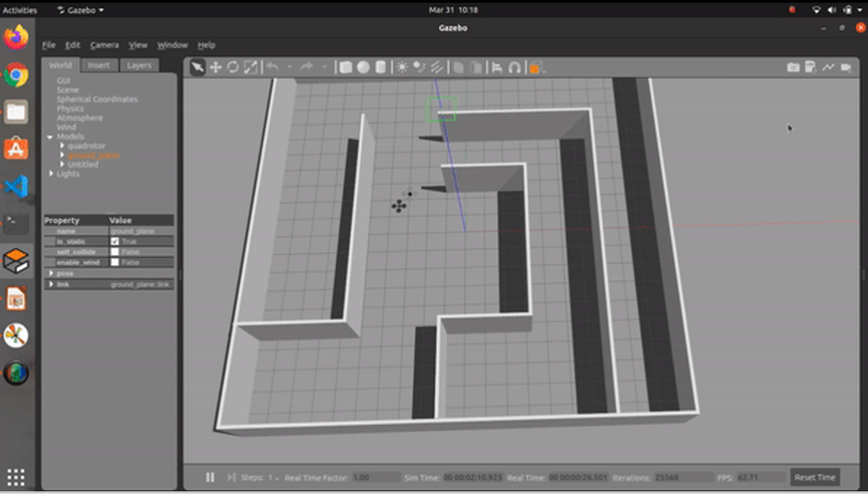868x497 pixels.
Task: Check the enable_wind checkbox
Action: point(115,262)
